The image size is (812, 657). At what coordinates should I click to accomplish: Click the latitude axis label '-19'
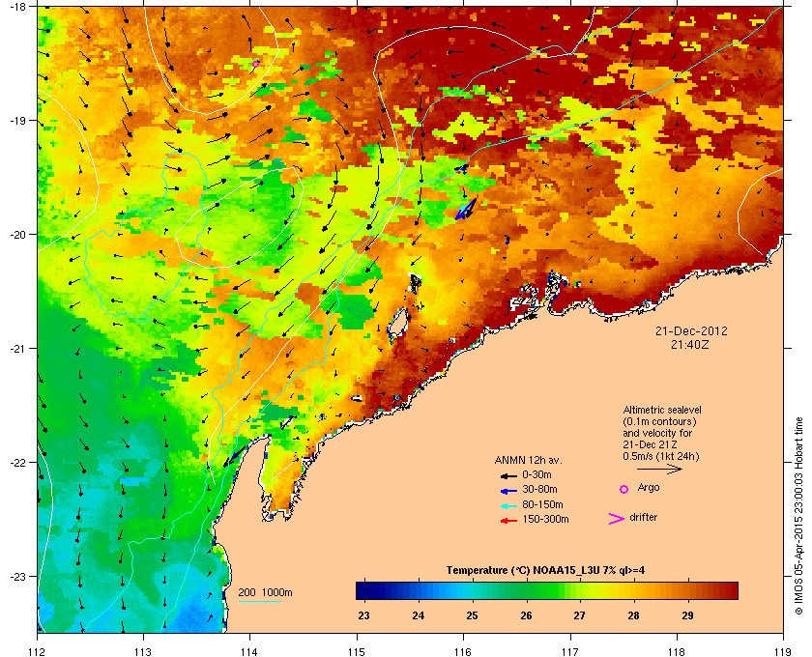17,121
